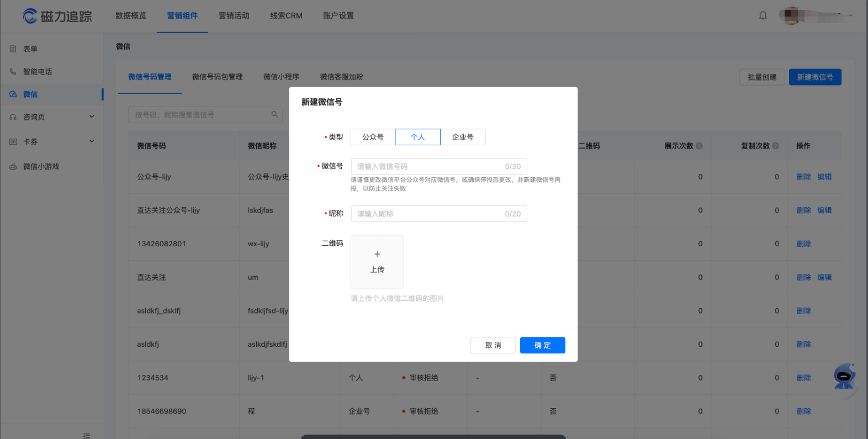Image resolution: width=868 pixels, height=439 pixels.
Task: Collapse sidebar with bottom menu icon
Action: pyautogui.click(x=87, y=435)
